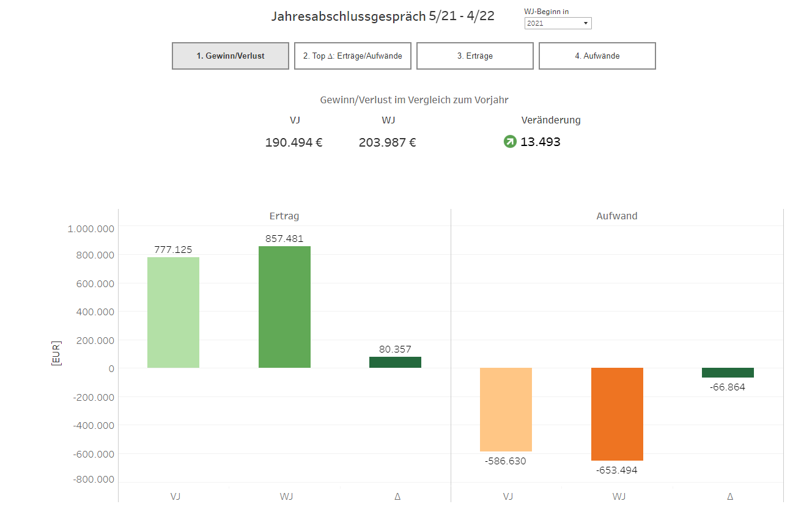Select the dark green Ertrag Δ bar
The width and height of the screenshot is (812, 526).
pos(395,362)
